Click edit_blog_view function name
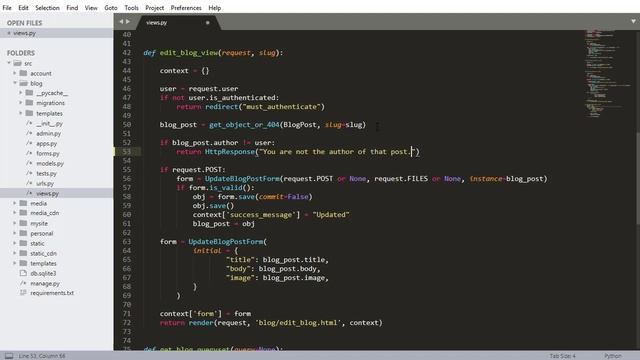This screenshot has height=360, width=640. tap(189, 53)
